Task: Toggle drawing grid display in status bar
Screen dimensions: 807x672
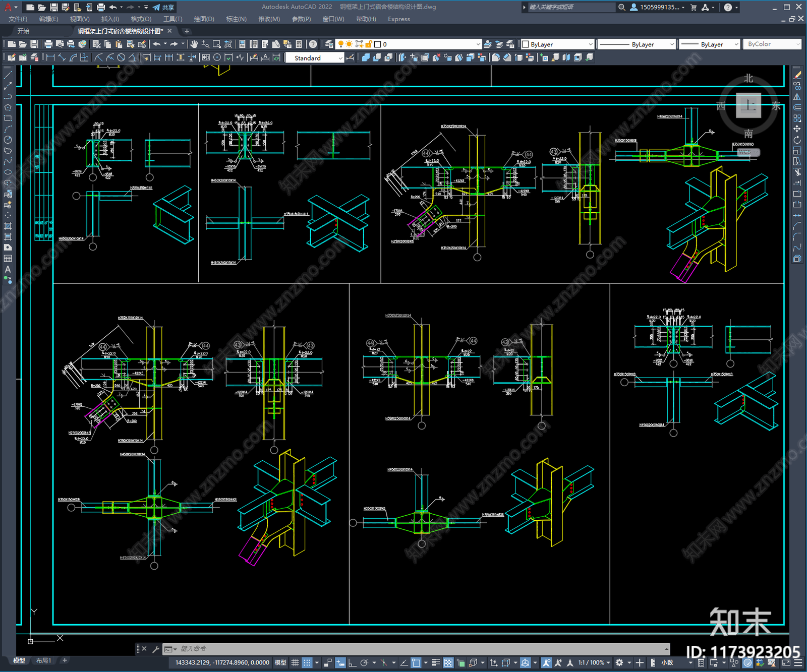Action: click(295, 662)
